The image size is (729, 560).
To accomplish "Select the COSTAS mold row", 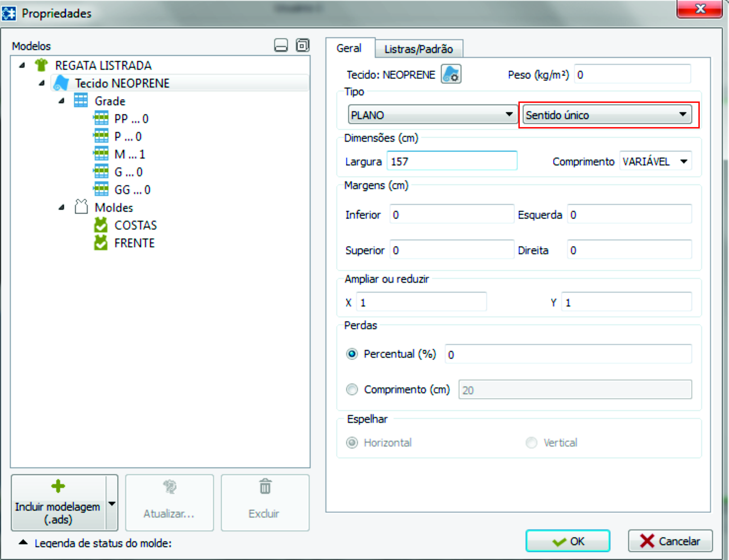I will [135, 225].
